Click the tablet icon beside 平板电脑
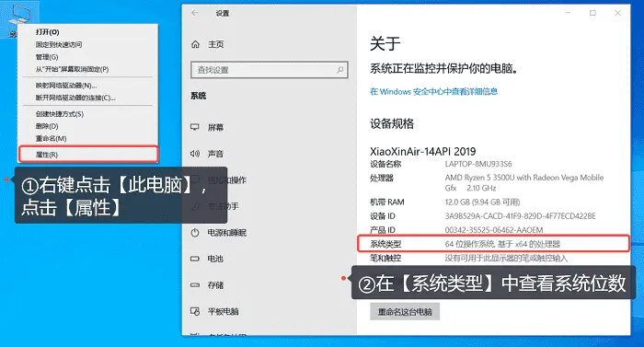Viewport: 644px width, 347px height. click(195, 311)
